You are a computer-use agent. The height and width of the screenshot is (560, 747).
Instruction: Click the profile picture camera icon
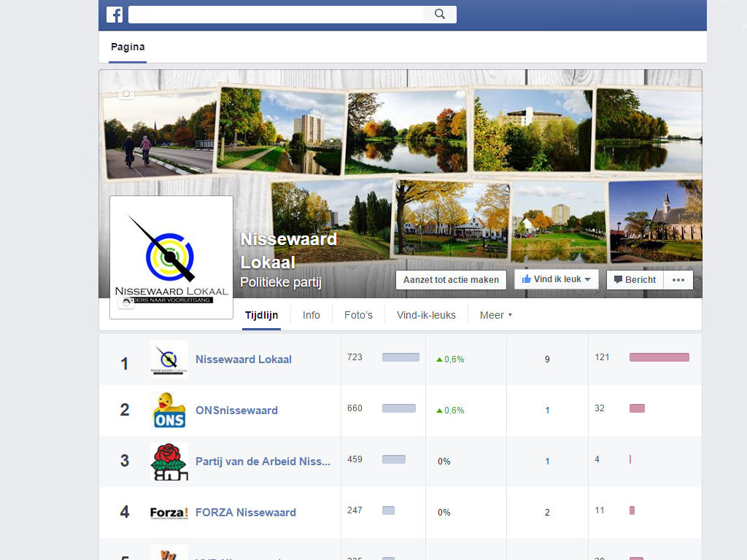pos(126,302)
